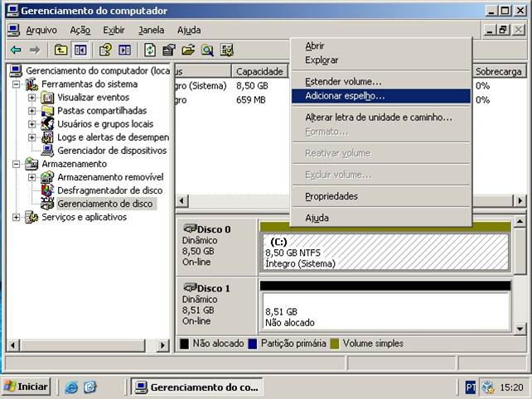Click the Desfragmentador de disco icon
Image resolution: width=532 pixels, height=399 pixels.
47,190
